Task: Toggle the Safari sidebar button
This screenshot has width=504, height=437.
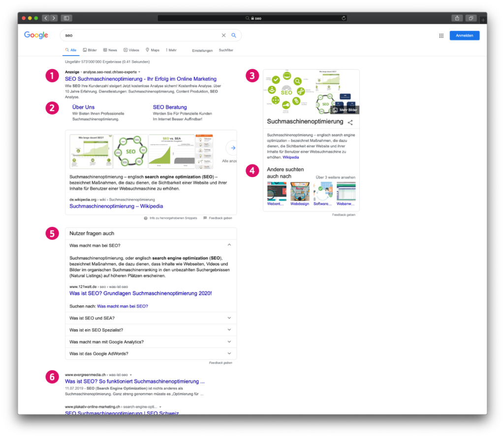Action: pos(66,18)
